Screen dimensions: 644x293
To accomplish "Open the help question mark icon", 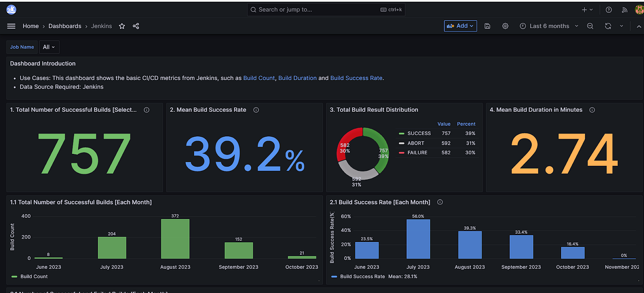I will click(609, 10).
